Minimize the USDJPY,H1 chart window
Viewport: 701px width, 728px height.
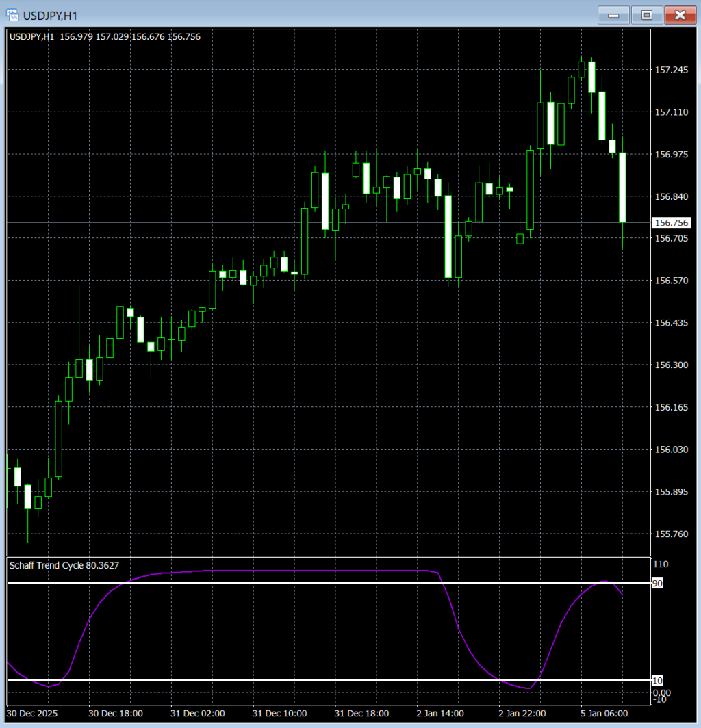coord(613,14)
